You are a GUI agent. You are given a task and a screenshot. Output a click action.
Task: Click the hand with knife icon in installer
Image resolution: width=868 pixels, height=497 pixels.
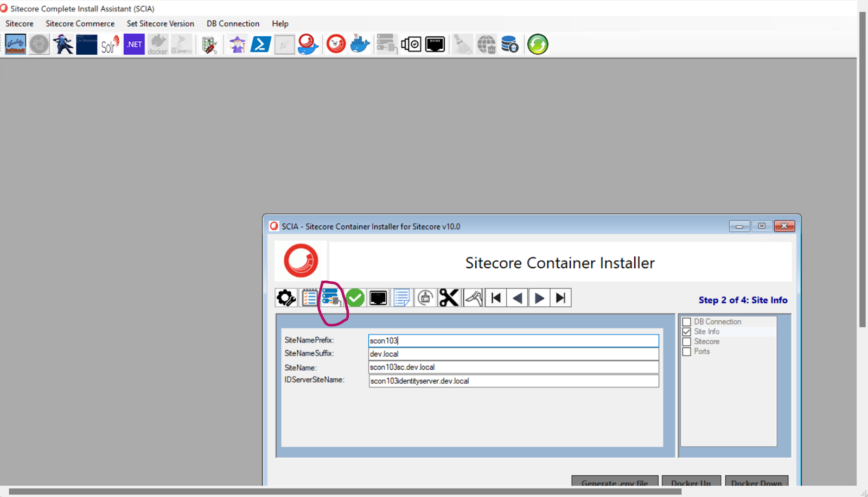pos(473,298)
